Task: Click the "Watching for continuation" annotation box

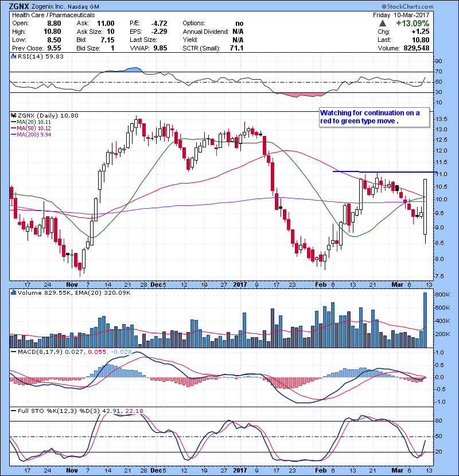Action: (x=375, y=117)
